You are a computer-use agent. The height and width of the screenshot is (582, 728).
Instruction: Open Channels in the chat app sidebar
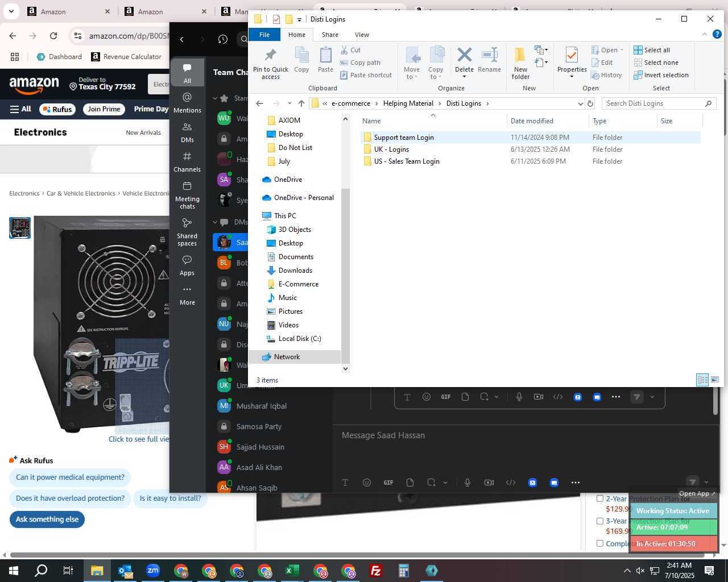(187, 162)
